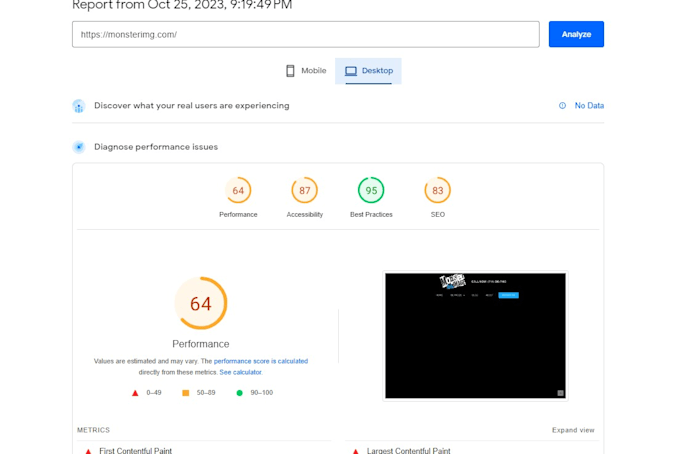Jump to SEO score gauge 83
The height and width of the screenshot is (454, 680).
click(438, 190)
